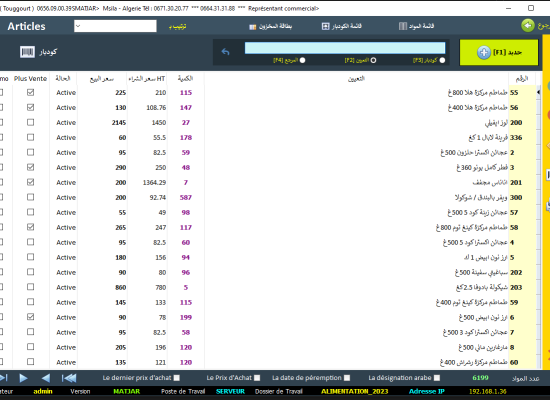Viewport: 550px width, 400px height.
Task: Toggle Plus Vente checkbox for article 6
Action: pos(31,317)
